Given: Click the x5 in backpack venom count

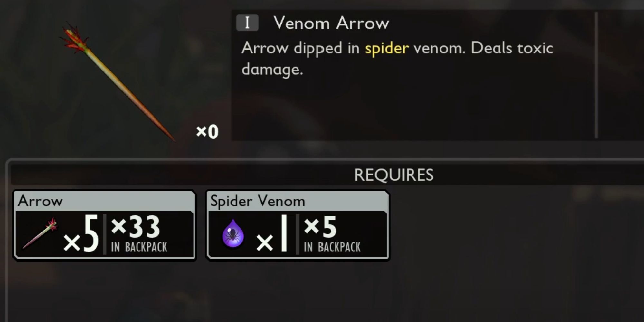Looking at the screenshot, I should click(x=320, y=226).
